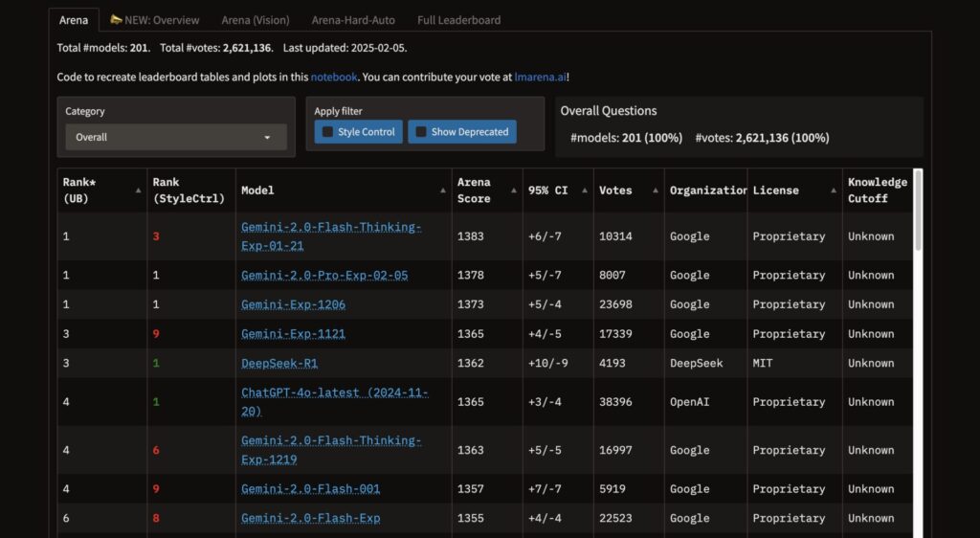Screen dimensions: 980x538
Task: Click the table's vertical scrollbar
Action: click(x=919, y=211)
